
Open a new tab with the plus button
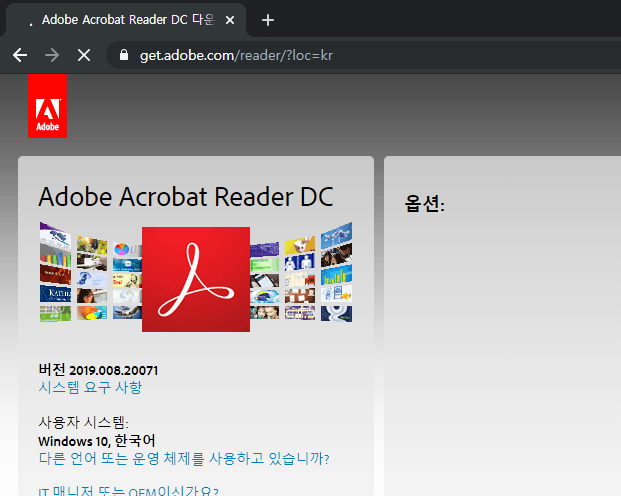tap(268, 20)
